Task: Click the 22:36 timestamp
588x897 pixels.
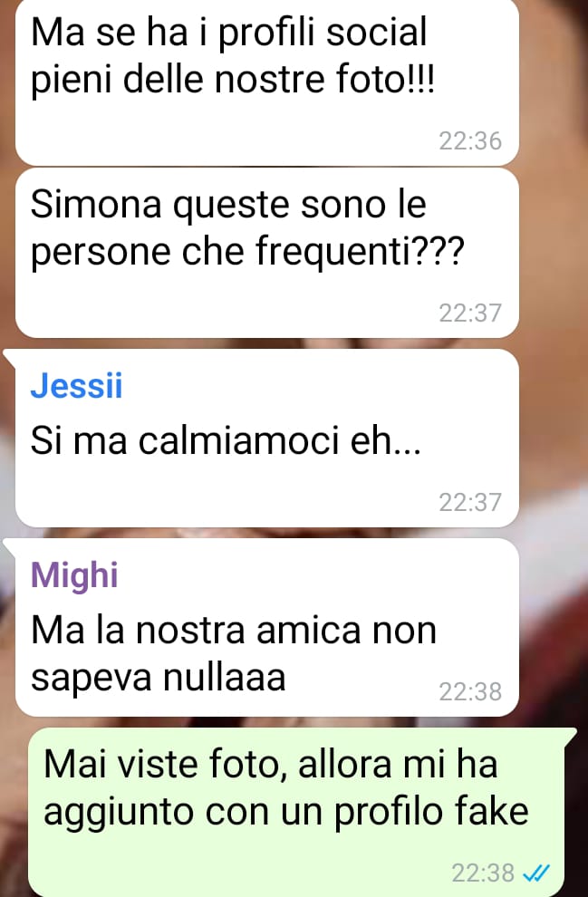Action: click(470, 141)
